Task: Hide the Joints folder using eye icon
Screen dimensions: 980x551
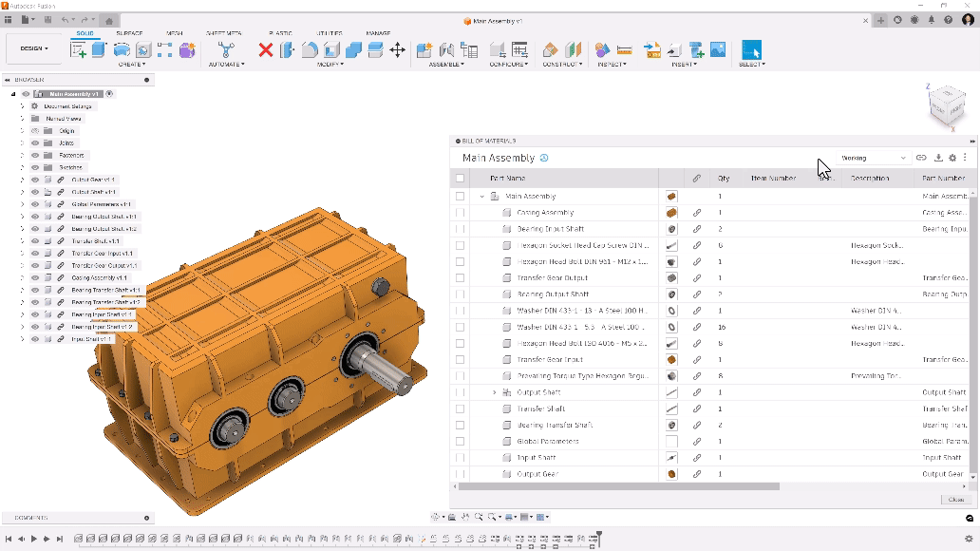Action: (35, 142)
